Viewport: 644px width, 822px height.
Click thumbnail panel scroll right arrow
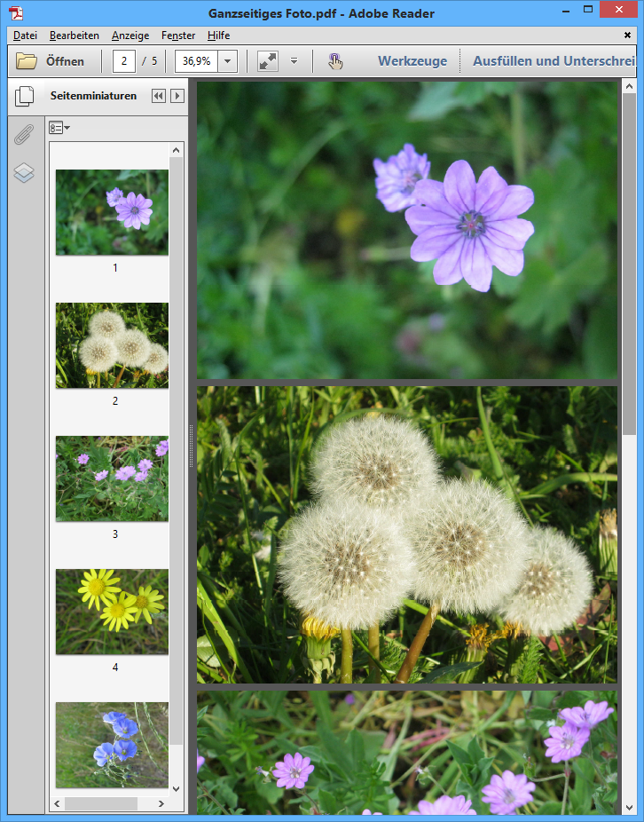161,803
